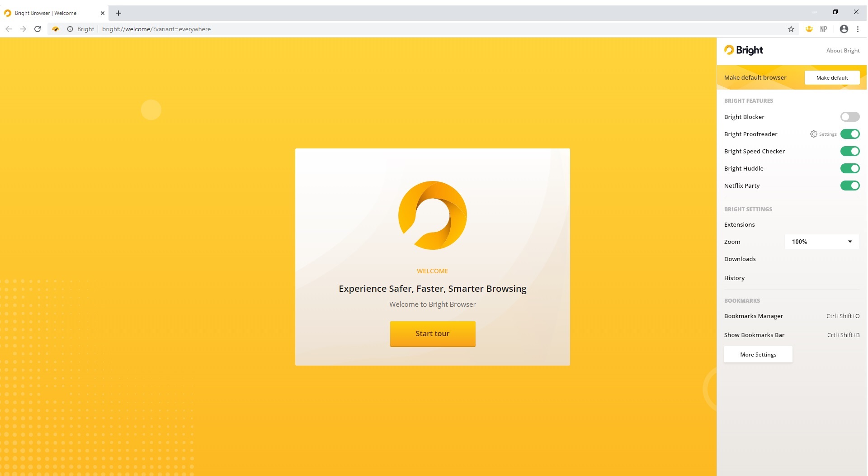Open the Zoom 100% dropdown
The image size is (868, 476).
pos(822,242)
